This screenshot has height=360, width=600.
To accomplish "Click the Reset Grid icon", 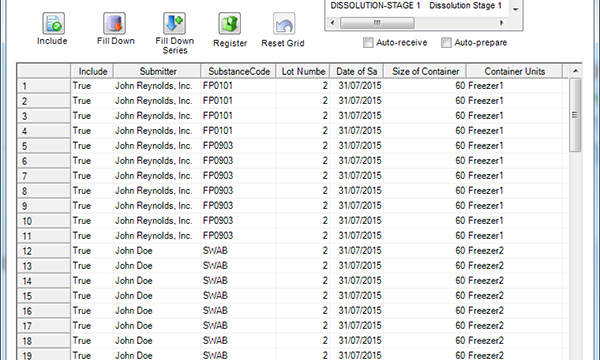I will point(284,24).
